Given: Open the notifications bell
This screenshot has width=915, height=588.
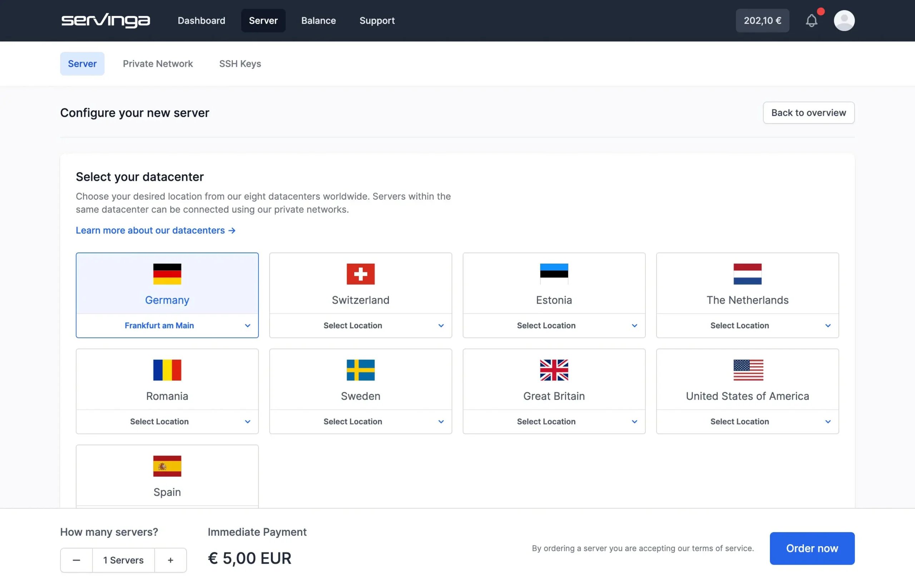Looking at the screenshot, I should [x=811, y=21].
